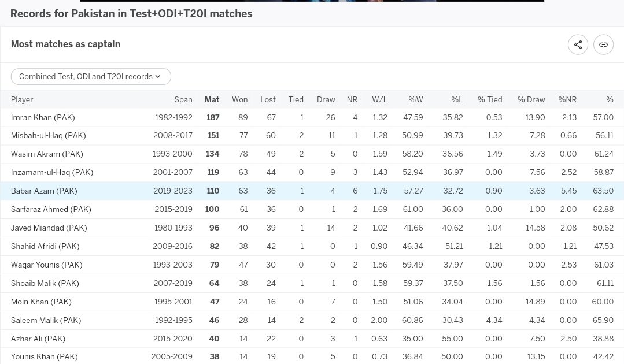Viewport: 624px width, 364px height.
Task: Click the % Tied column header
Action: point(490,100)
